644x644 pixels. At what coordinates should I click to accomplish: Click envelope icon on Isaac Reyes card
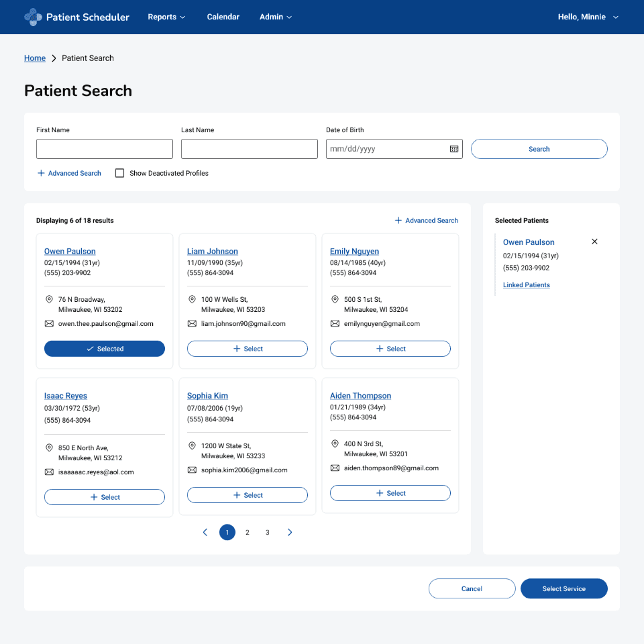tap(49, 472)
